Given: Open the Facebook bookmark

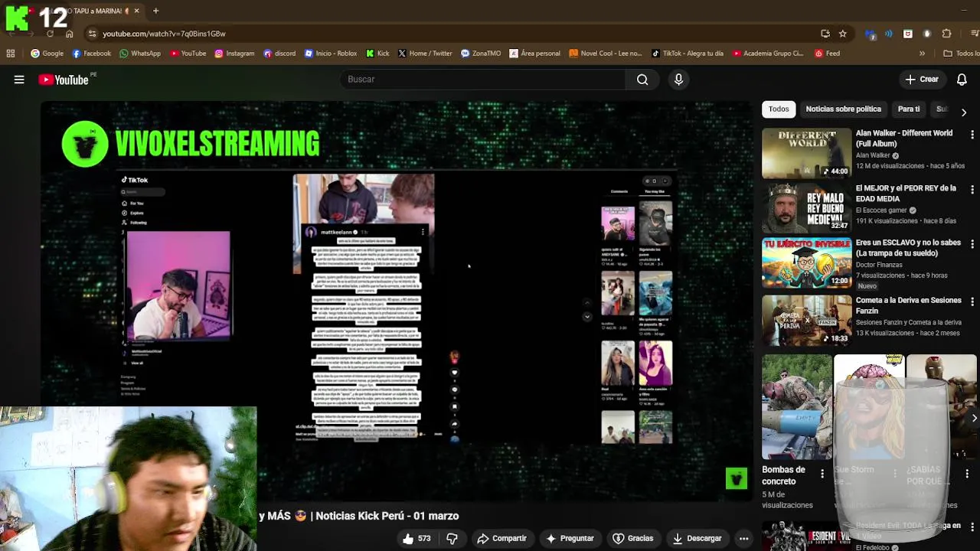Looking at the screenshot, I should pyautogui.click(x=91, y=54).
